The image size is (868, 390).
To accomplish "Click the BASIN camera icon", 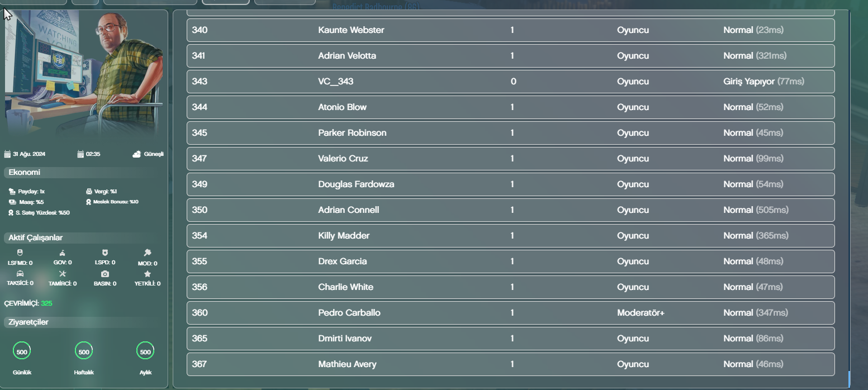I will [x=105, y=274].
